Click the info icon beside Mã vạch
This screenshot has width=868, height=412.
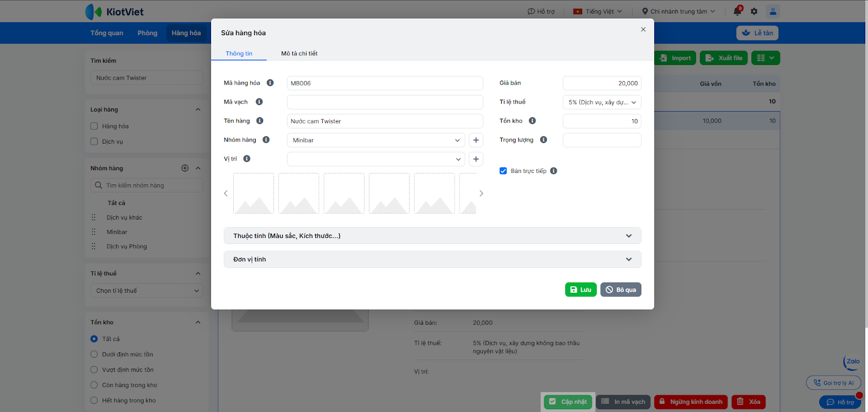tap(259, 102)
